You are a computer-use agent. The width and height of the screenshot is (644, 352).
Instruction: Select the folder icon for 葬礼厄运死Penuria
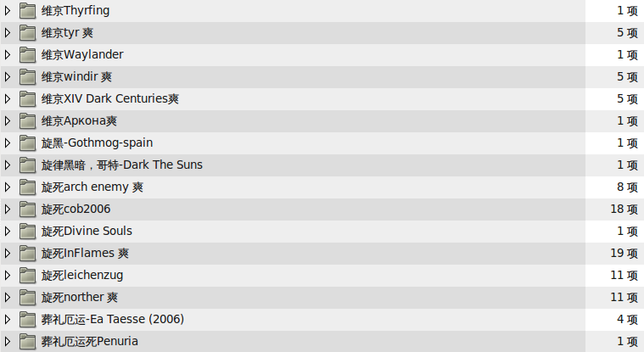(x=27, y=342)
